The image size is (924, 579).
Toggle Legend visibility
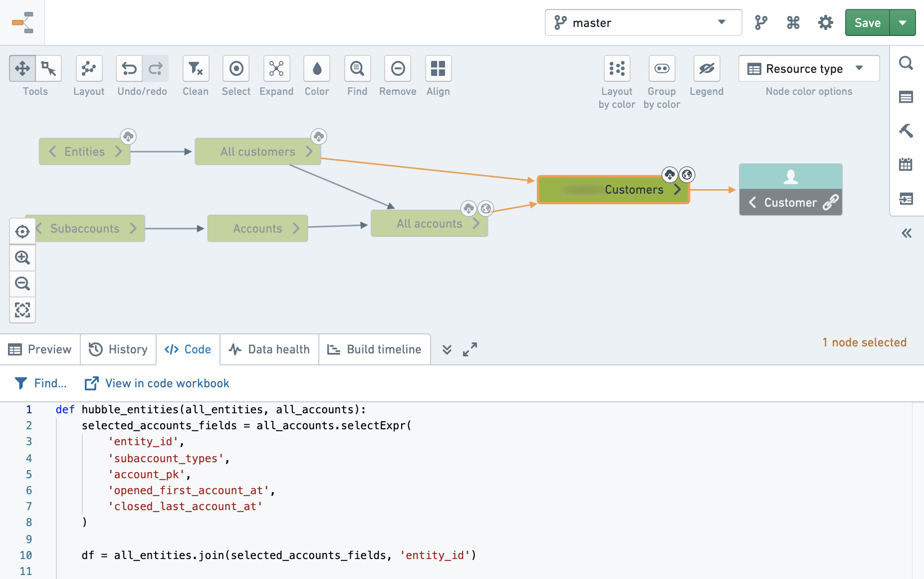706,68
